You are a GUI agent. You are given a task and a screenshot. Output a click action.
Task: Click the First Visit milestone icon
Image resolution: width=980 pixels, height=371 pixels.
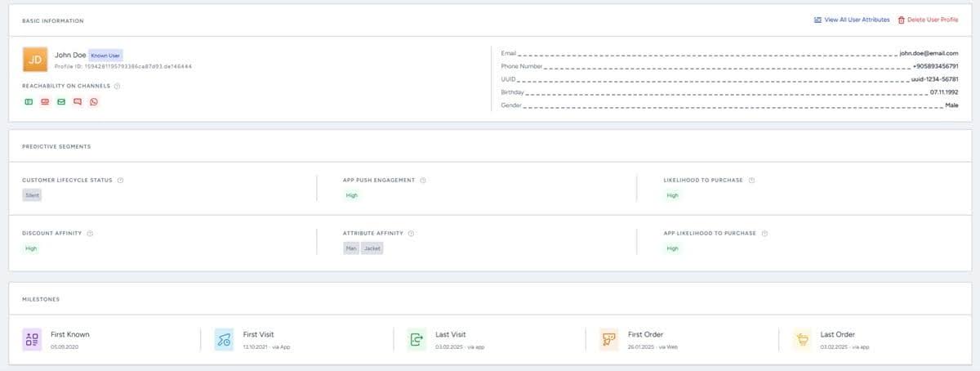[x=225, y=339]
